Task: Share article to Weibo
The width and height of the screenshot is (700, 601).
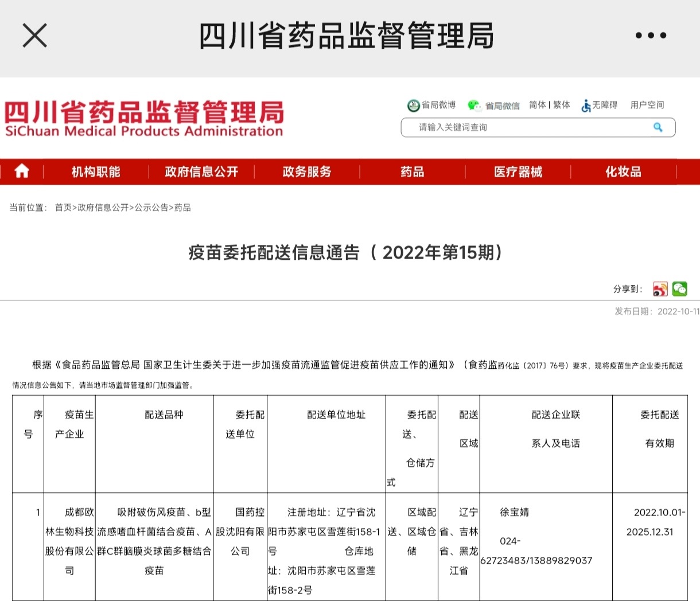Action: [660, 289]
